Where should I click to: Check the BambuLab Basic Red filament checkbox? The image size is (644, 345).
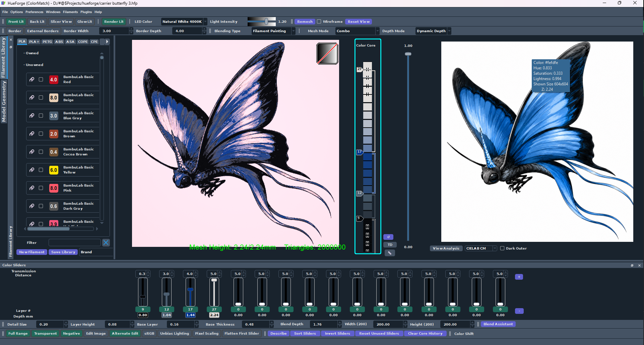click(x=41, y=79)
